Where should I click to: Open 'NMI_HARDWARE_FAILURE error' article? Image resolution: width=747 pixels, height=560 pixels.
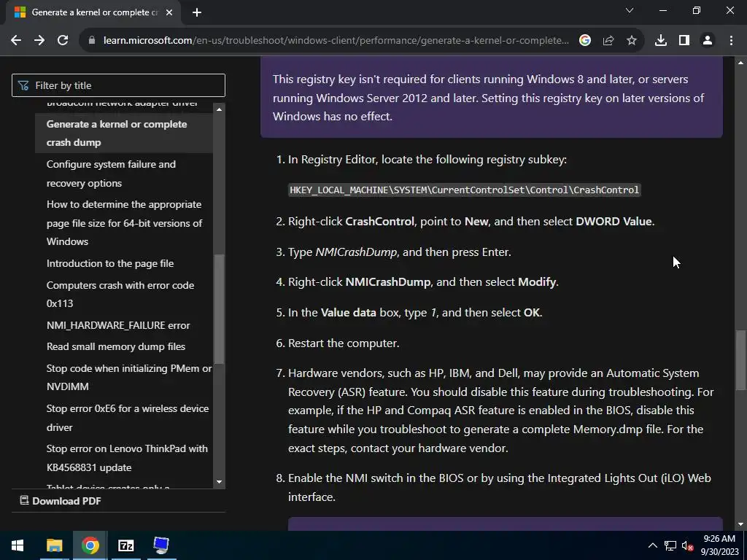[x=118, y=325]
